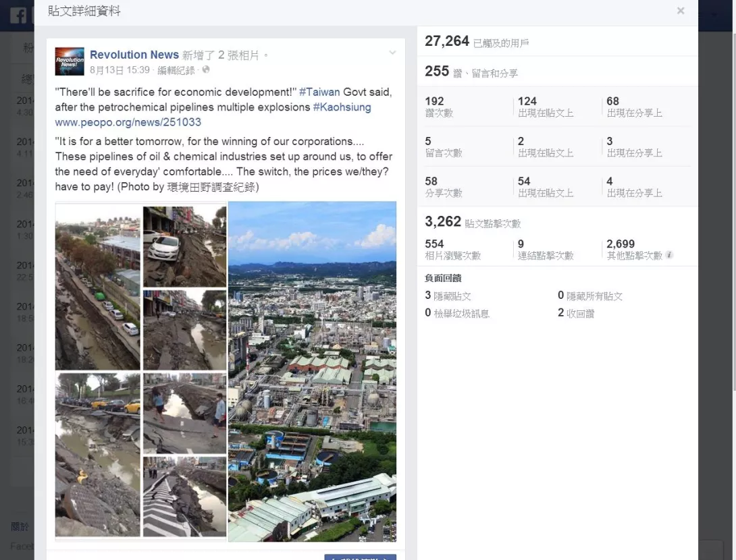The height and width of the screenshot is (560, 736).
Task: Click the 3,262 貼文點擊次數 statistic
Action: pyautogui.click(x=473, y=222)
